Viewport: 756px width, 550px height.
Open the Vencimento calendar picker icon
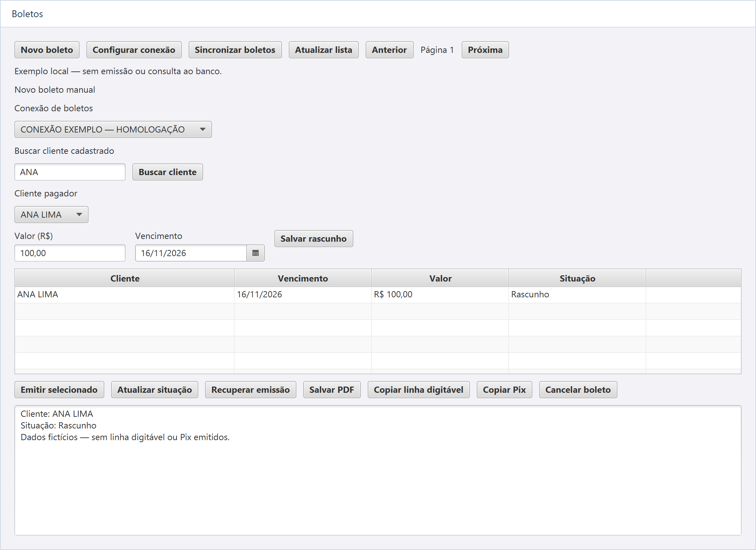click(x=256, y=253)
